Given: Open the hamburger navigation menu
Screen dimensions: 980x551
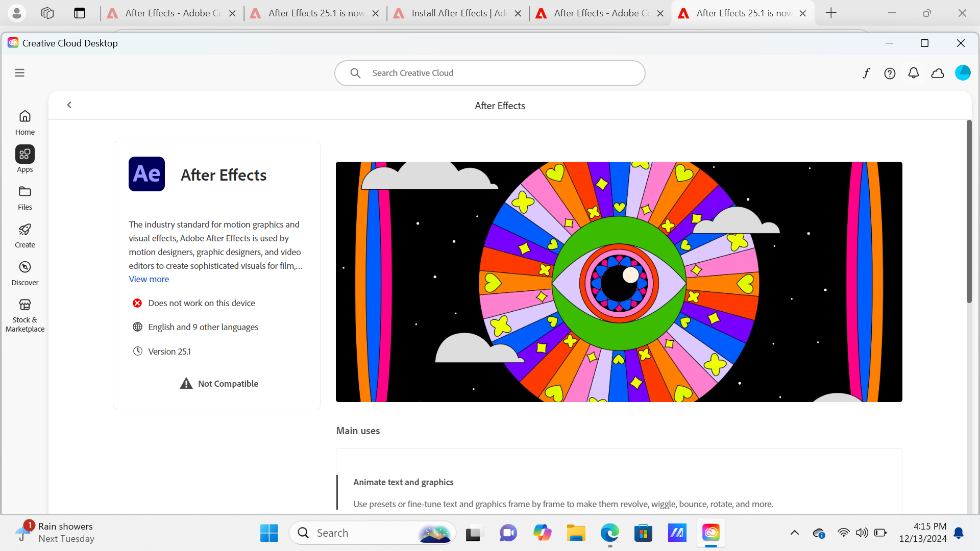Looking at the screenshot, I should pyautogui.click(x=19, y=73).
